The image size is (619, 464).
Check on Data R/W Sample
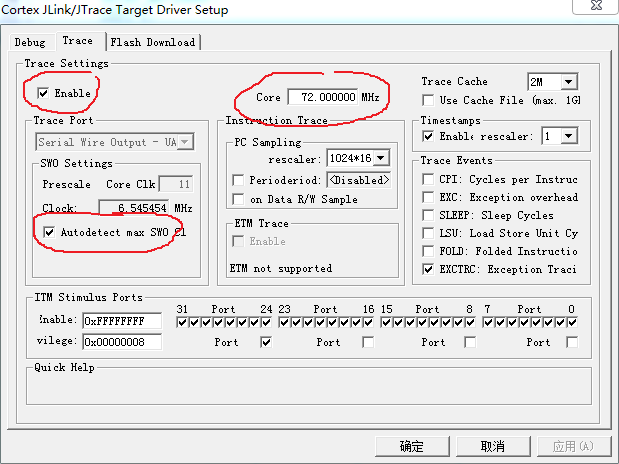click(238, 199)
